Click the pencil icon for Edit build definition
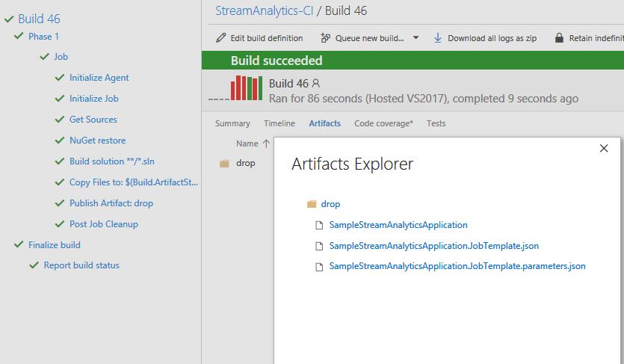The image size is (624, 364). [x=221, y=38]
